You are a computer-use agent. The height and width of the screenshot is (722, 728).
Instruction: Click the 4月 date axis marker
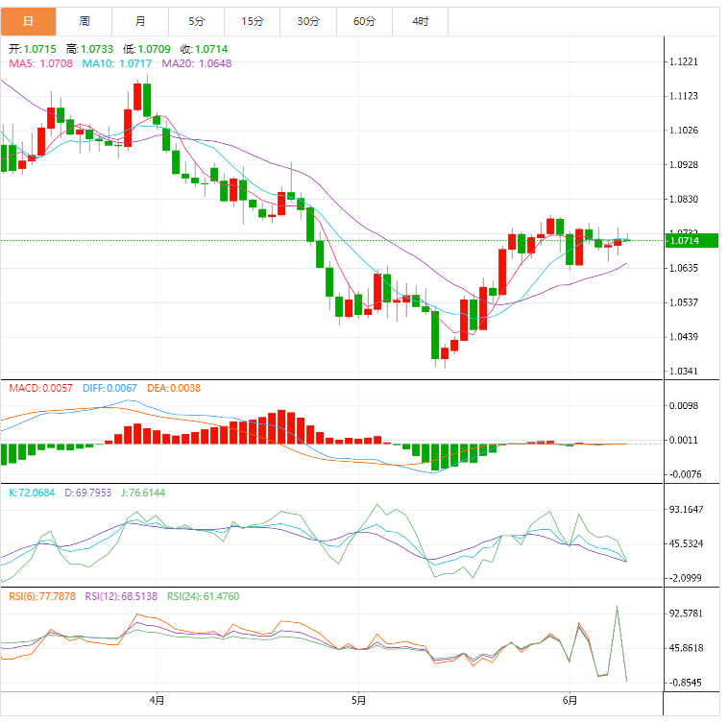pyautogui.click(x=157, y=700)
